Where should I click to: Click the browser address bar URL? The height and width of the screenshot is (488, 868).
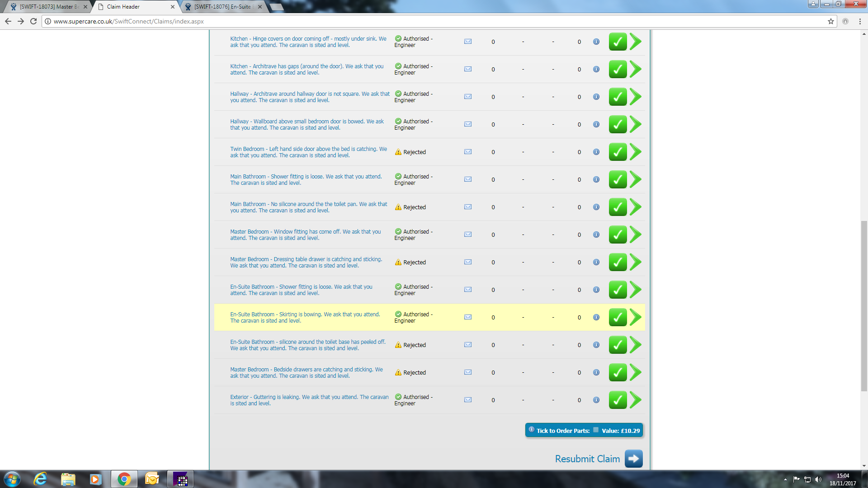[128, 21]
